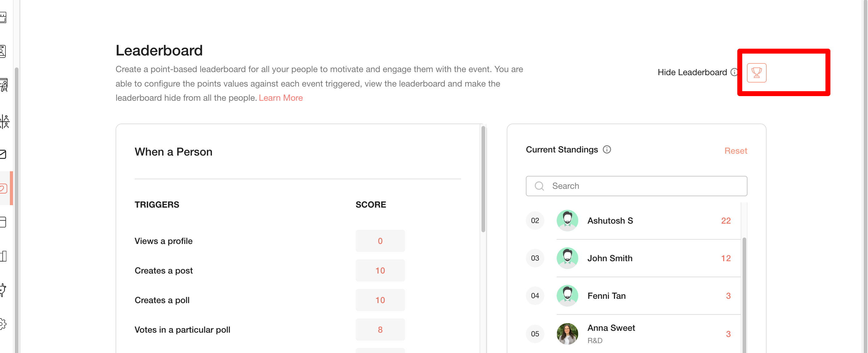The image size is (868, 353).
Task: Edit the Views a profile score box
Action: (x=380, y=241)
